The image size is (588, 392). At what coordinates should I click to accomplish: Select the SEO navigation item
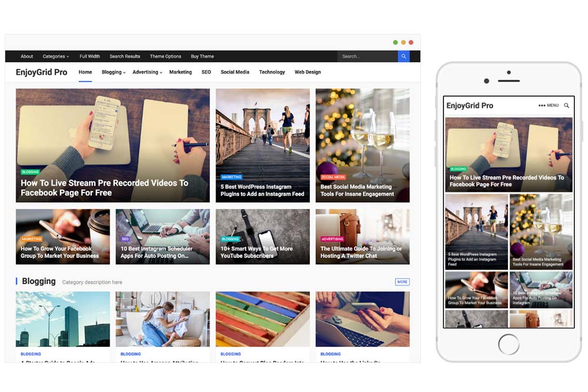206,71
